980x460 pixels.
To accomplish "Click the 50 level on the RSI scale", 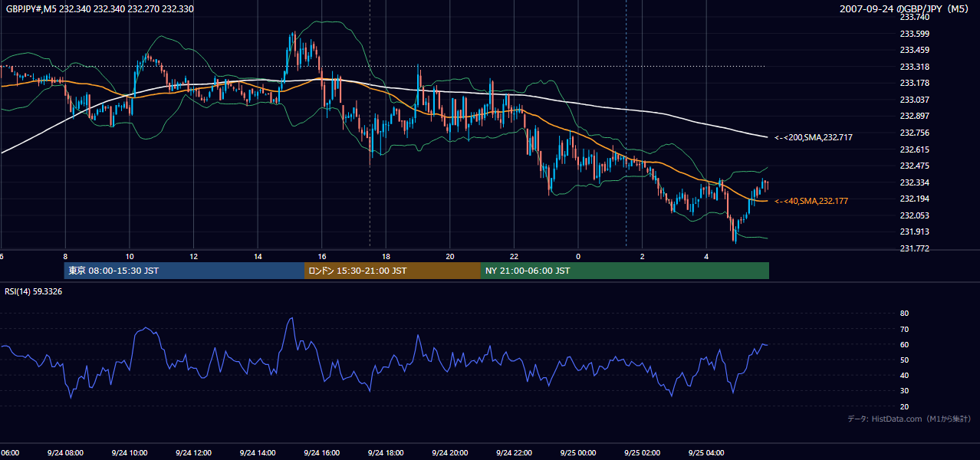I will coord(904,360).
